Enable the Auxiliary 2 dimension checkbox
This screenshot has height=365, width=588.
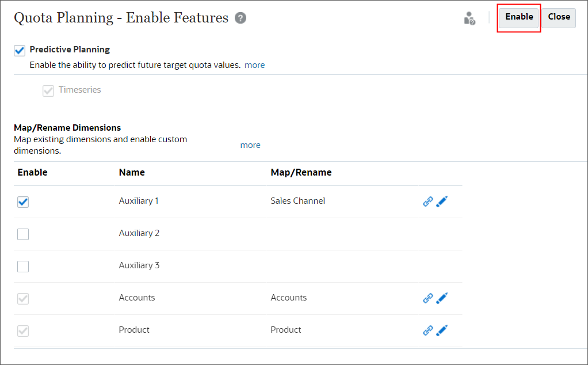(x=23, y=234)
